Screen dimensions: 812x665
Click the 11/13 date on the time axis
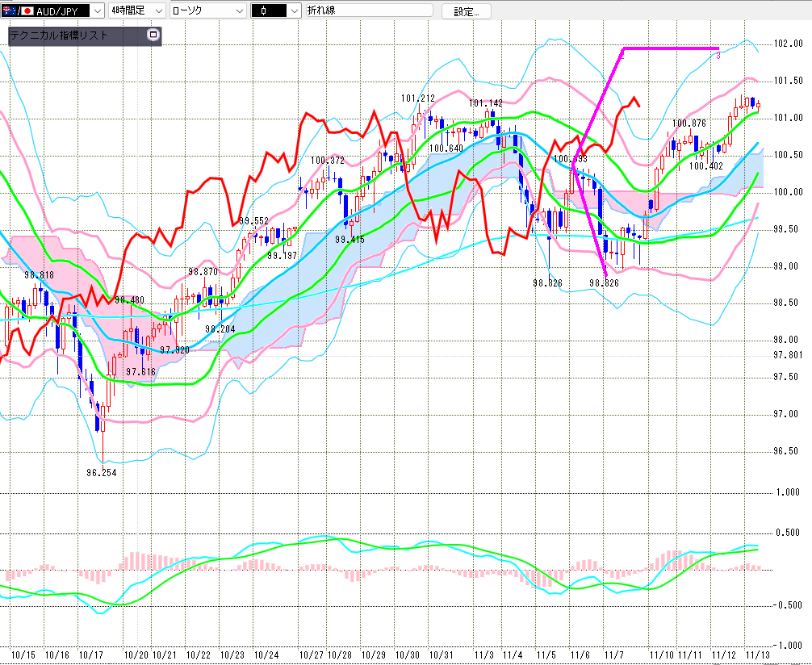(x=757, y=655)
